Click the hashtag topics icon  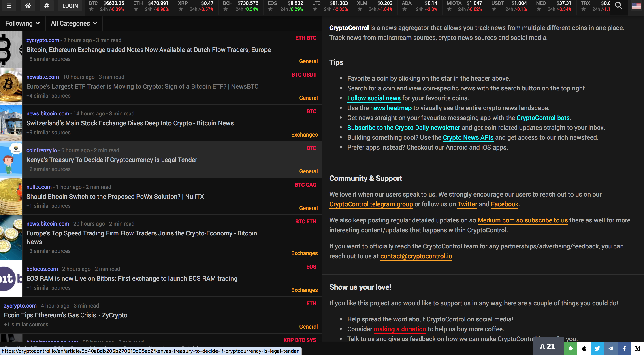[47, 6]
